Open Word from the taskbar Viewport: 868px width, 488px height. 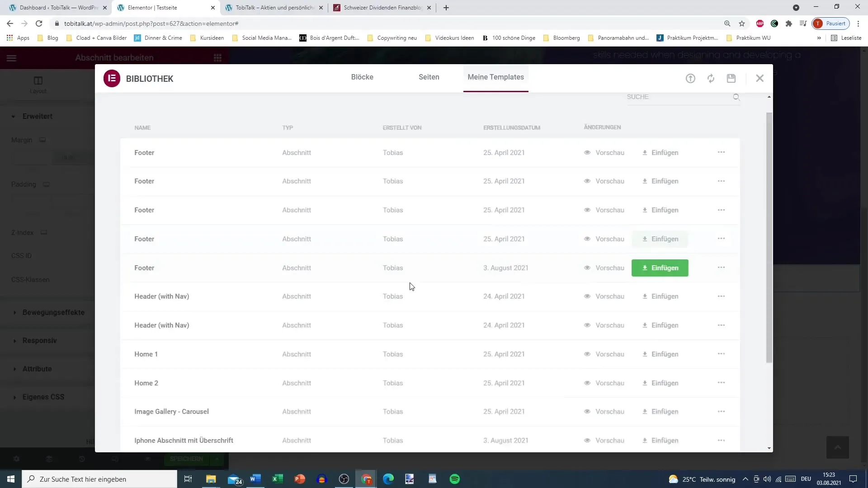click(255, 479)
